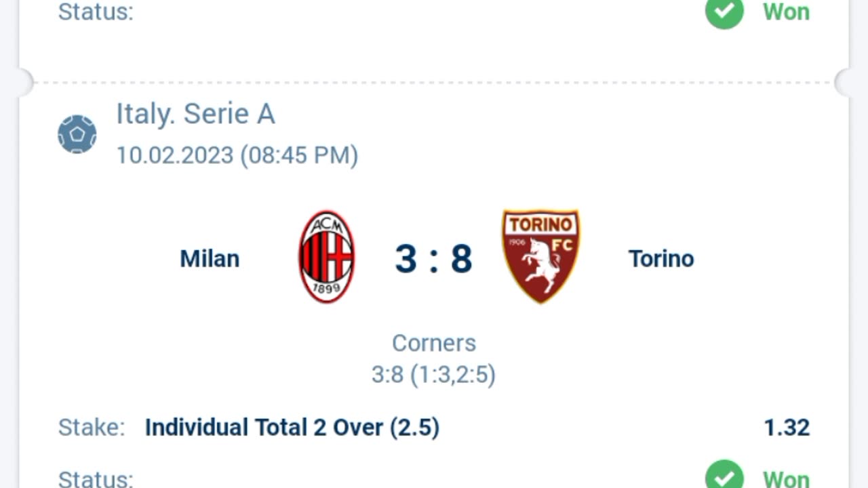Click the top Status label
The width and height of the screenshot is (868, 488).
(x=96, y=12)
